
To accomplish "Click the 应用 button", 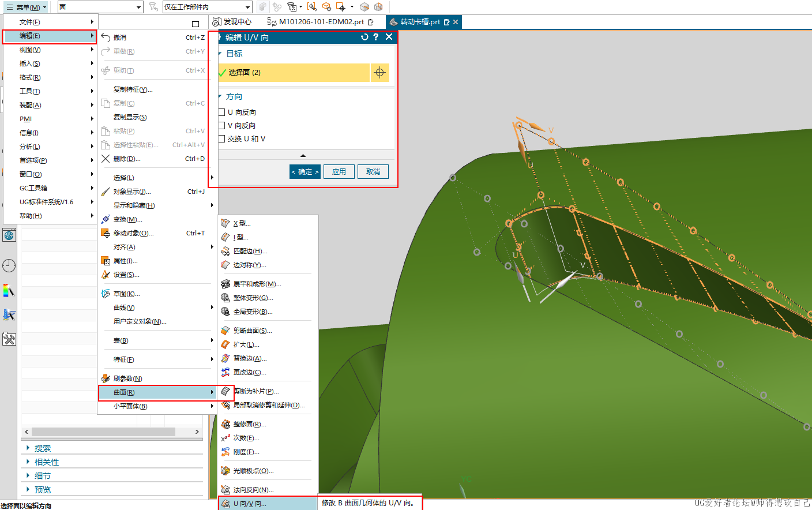I will 339,171.
